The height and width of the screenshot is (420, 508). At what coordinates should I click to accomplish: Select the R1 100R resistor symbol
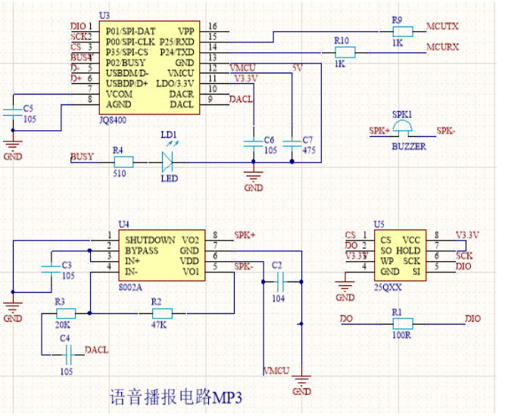[x=403, y=323]
